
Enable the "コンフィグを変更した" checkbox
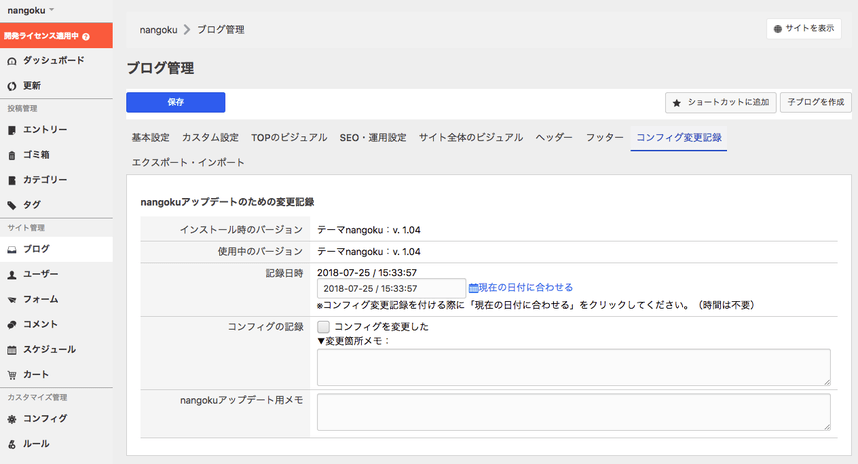tap(324, 326)
